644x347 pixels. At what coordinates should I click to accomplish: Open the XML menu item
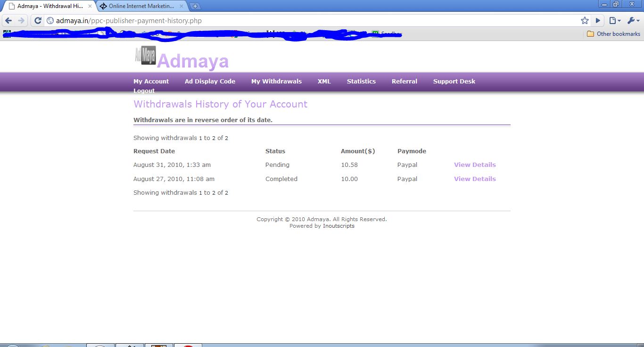pyautogui.click(x=324, y=81)
